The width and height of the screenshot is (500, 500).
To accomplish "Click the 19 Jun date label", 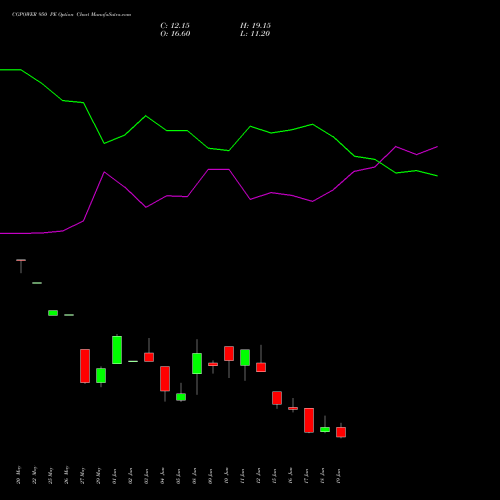I will (338, 476).
